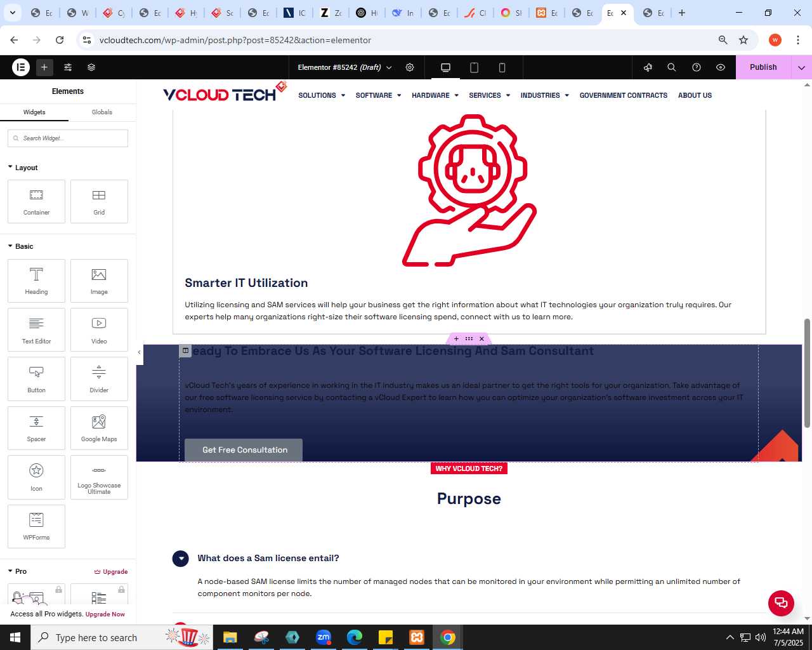This screenshot has height=650, width=812.
Task: Open ABOUT US menu item
Action: [x=695, y=95]
